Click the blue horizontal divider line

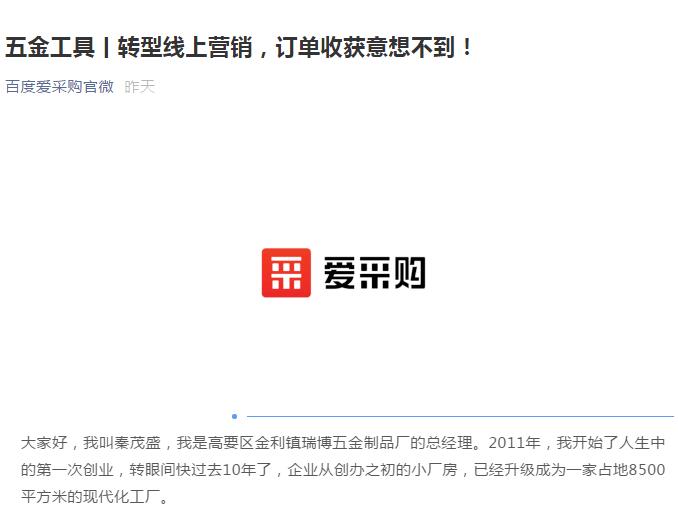(460, 416)
